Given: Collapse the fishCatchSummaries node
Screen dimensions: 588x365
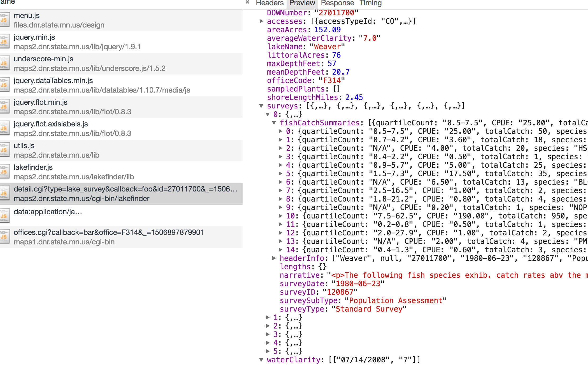Looking at the screenshot, I should (x=274, y=123).
